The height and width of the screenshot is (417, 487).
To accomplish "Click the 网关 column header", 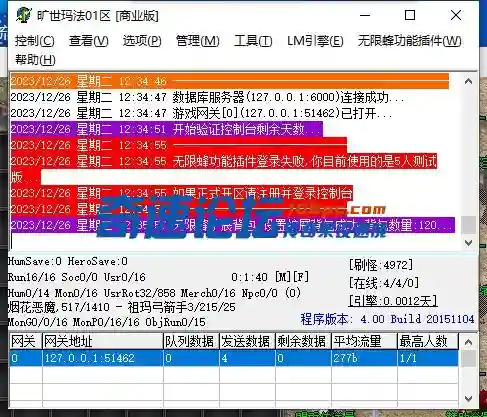I will pyautogui.click(x=26, y=341).
